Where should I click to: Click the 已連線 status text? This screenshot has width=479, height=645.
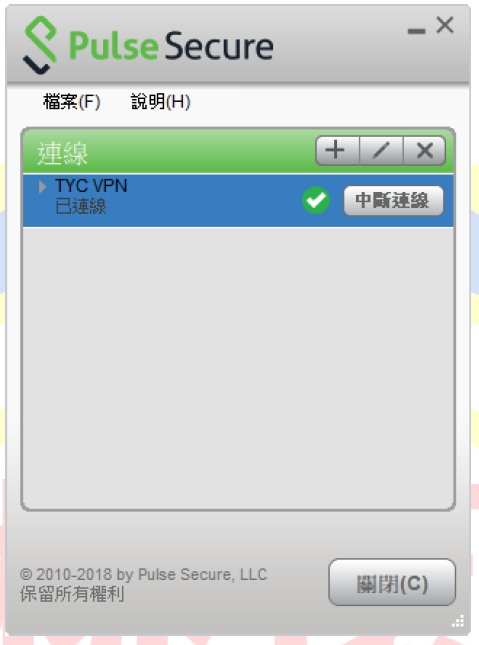[81, 206]
